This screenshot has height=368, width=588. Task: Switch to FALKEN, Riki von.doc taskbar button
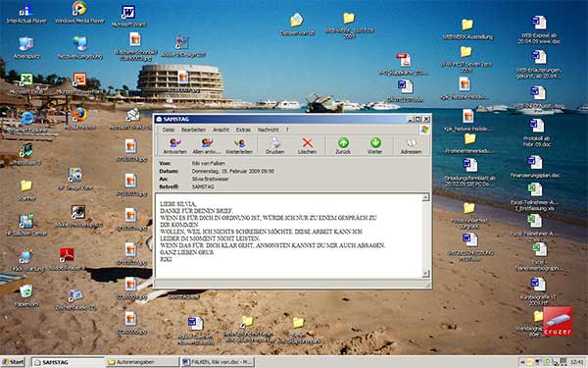[x=218, y=362]
